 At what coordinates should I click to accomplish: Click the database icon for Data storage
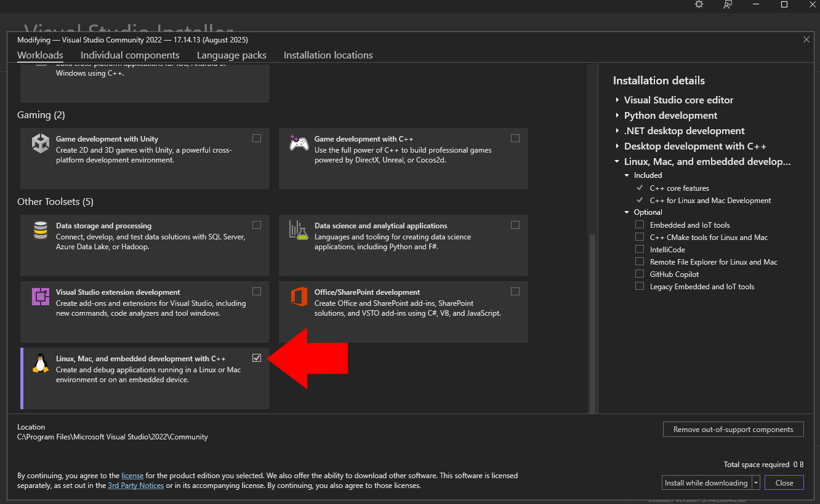pos(41,230)
